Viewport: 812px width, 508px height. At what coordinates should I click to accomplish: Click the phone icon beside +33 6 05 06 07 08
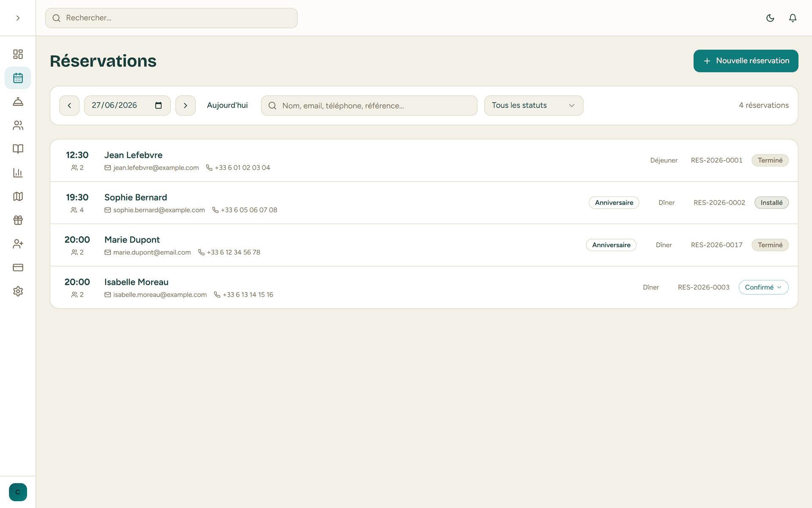[x=215, y=210]
